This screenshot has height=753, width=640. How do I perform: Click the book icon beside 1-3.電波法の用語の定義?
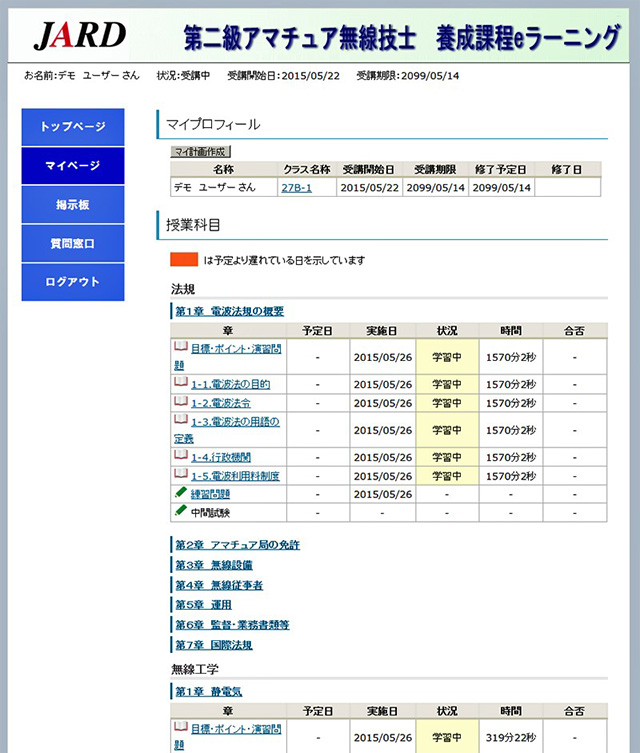pos(181,420)
